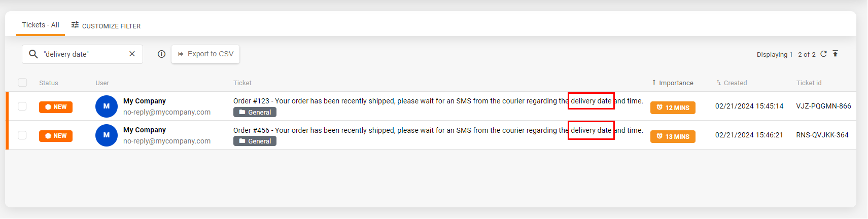Viewport: 868px width, 219px height.
Task: Click the search info icon
Action: 161,54
